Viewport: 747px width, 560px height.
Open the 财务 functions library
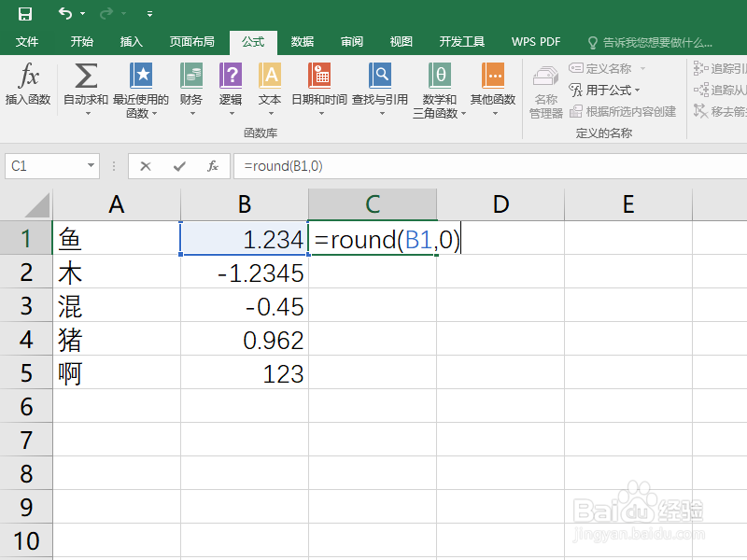191,90
